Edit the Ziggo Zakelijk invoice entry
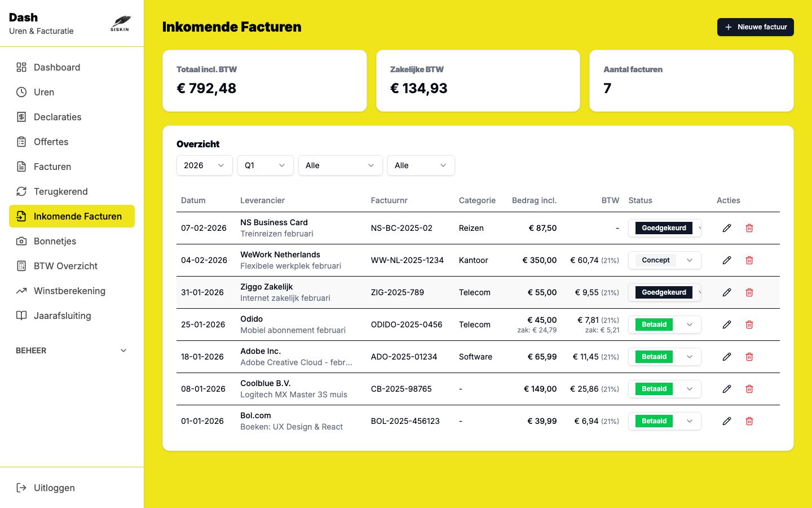Screen dimensions: 812x508 coord(727,292)
